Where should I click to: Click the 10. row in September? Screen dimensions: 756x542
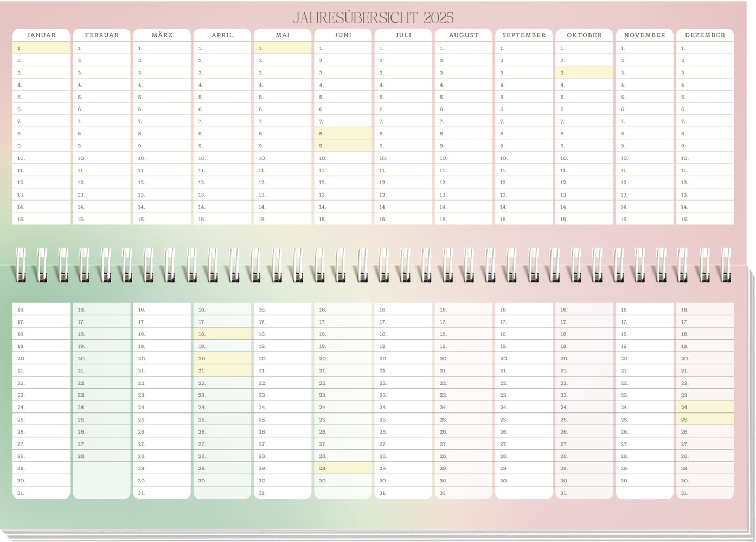tap(524, 158)
